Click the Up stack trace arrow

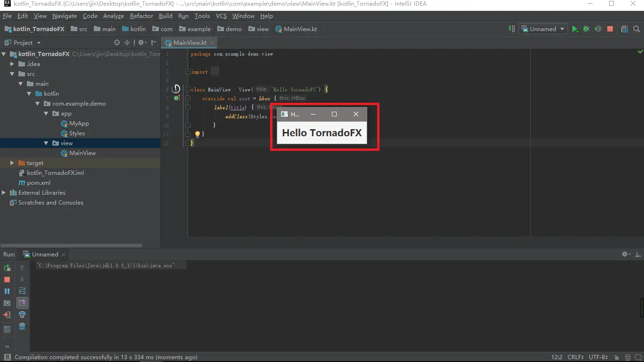[x=22, y=267]
